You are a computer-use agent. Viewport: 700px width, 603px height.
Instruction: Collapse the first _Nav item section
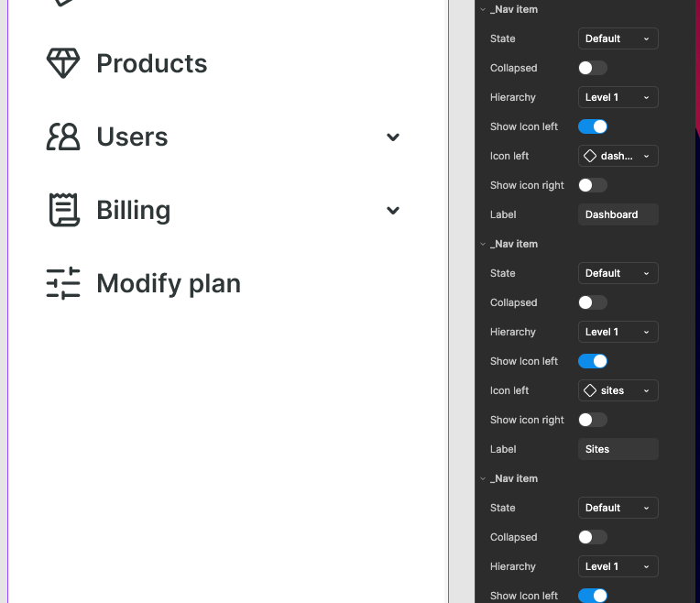pyautogui.click(x=483, y=9)
